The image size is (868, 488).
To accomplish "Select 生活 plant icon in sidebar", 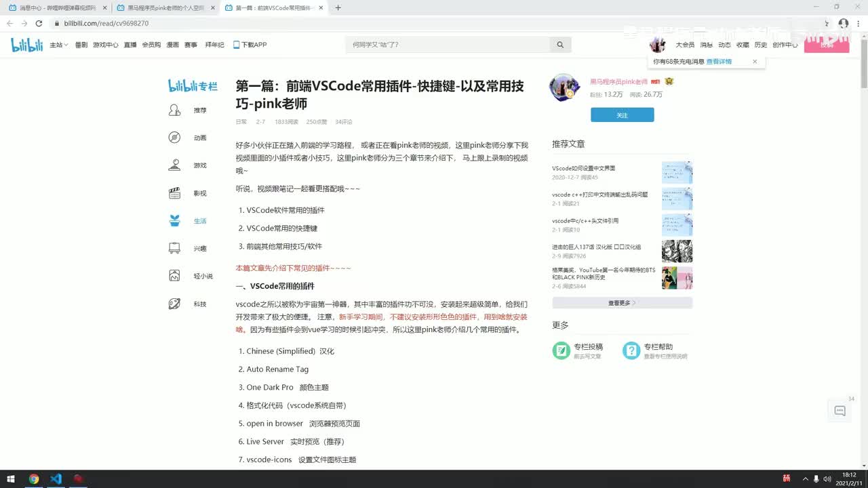I will tap(174, 221).
